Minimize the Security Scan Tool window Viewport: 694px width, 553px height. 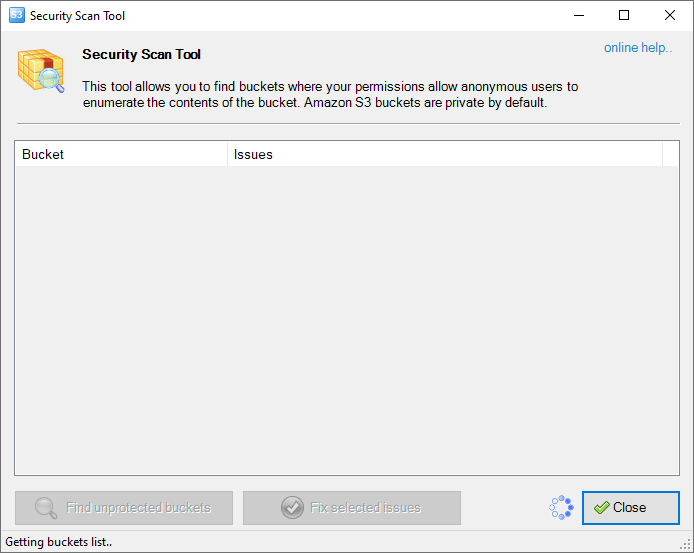[579, 15]
